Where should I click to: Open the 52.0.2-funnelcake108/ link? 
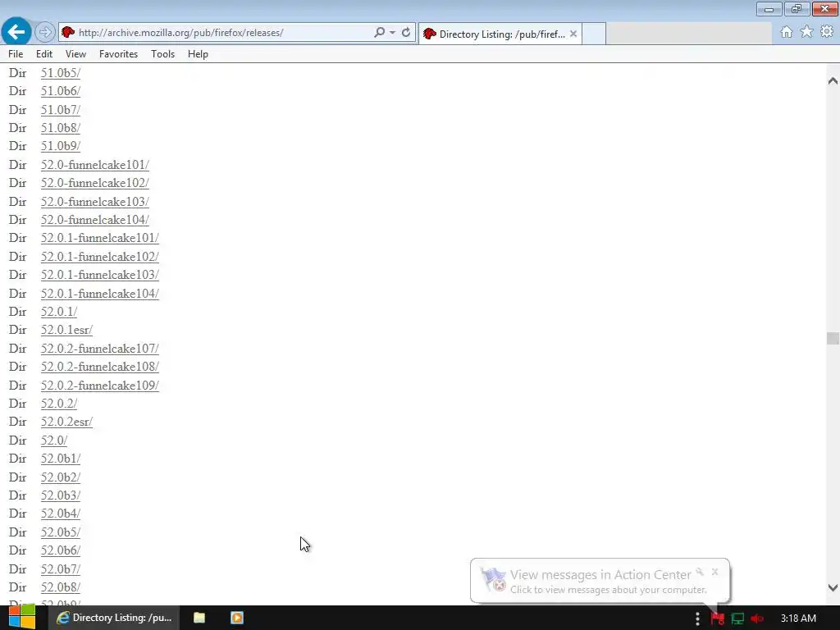(99, 367)
